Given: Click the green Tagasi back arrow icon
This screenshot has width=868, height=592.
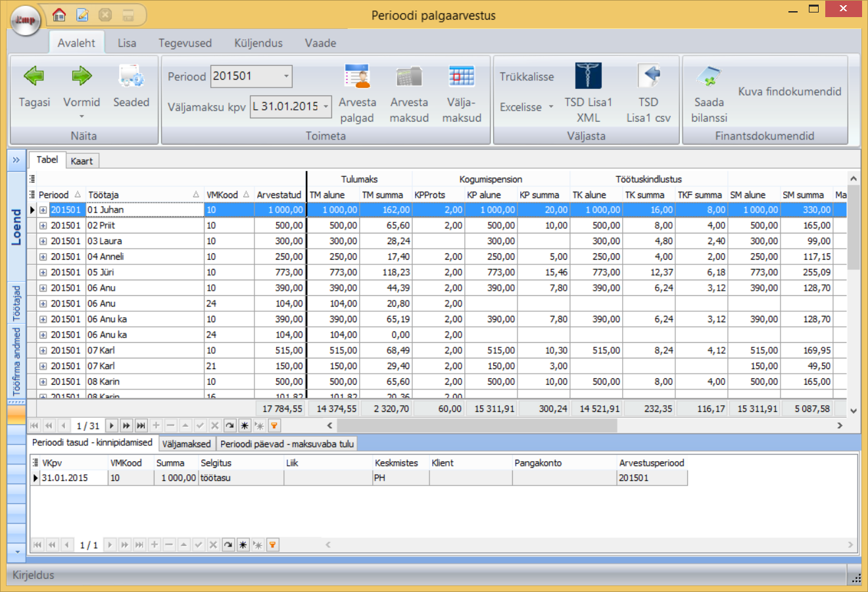Looking at the screenshot, I should pyautogui.click(x=34, y=77).
